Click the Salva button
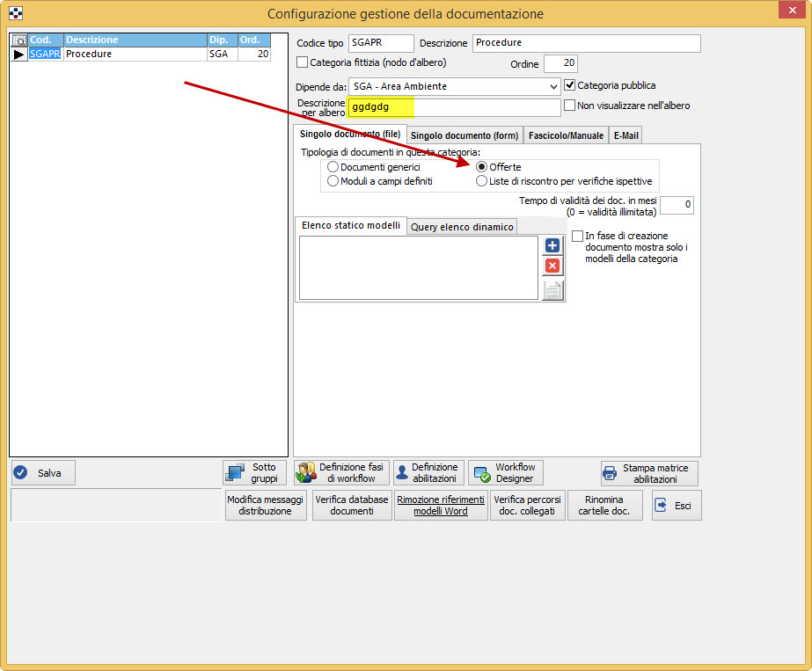The height and width of the screenshot is (671, 812). click(x=43, y=472)
